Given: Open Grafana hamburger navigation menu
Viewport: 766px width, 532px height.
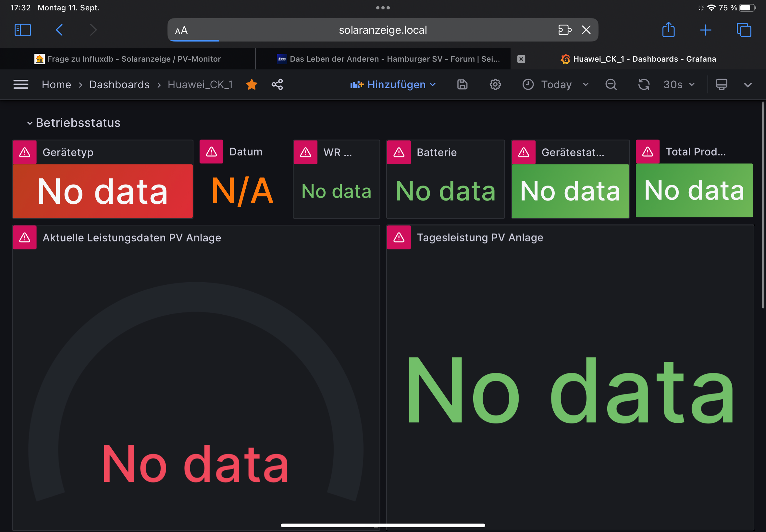Looking at the screenshot, I should click(21, 85).
